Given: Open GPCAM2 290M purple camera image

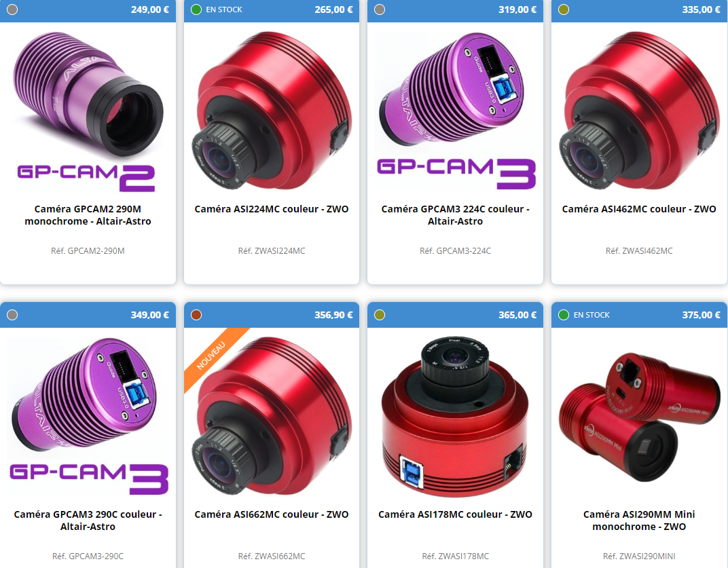Looking at the screenshot, I should click(88, 111).
